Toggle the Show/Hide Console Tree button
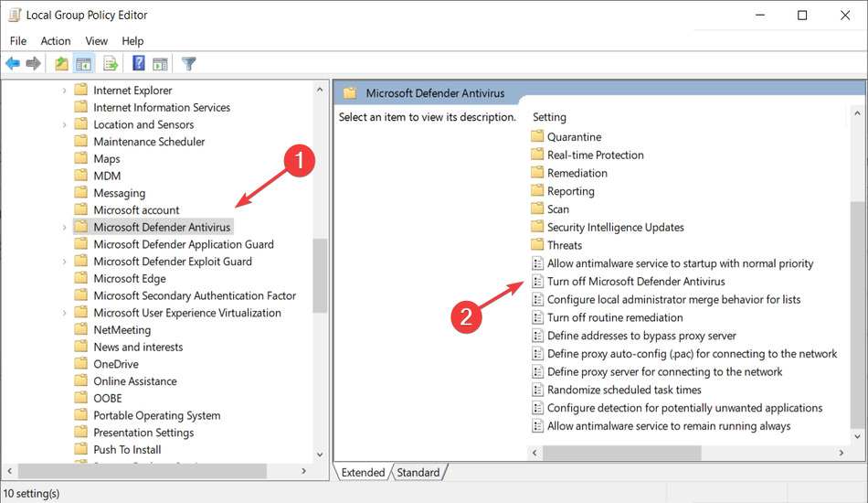Viewport: 868px width, 503px height. [x=83, y=63]
